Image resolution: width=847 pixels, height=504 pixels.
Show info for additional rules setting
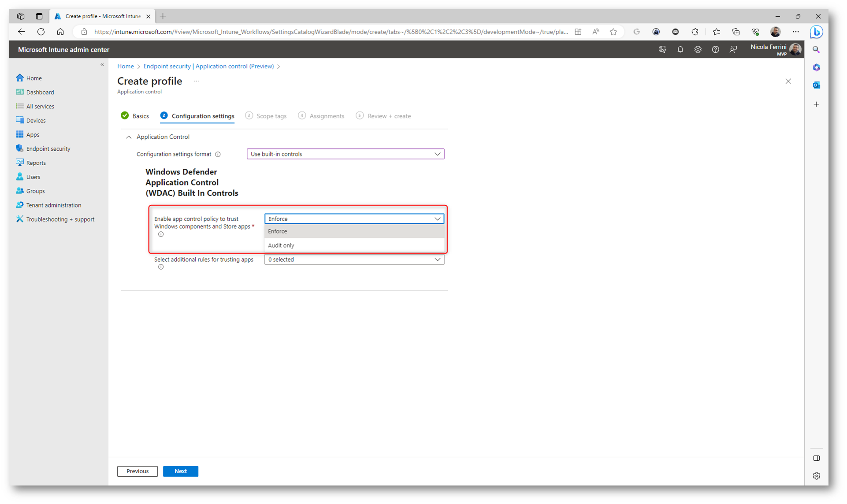tap(161, 267)
